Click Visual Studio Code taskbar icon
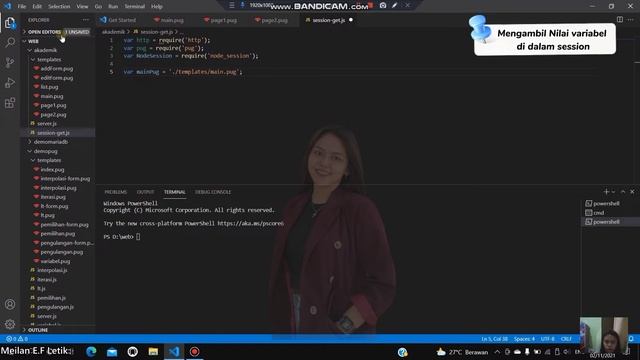The height and width of the screenshot is (360, 640). (174, 351)
